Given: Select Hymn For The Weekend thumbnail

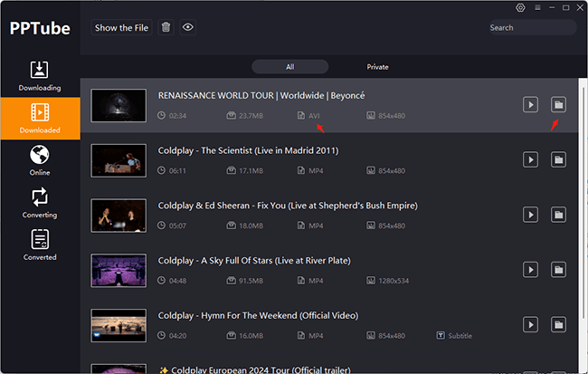Looking at the screenshot, I should click(119, 326).
